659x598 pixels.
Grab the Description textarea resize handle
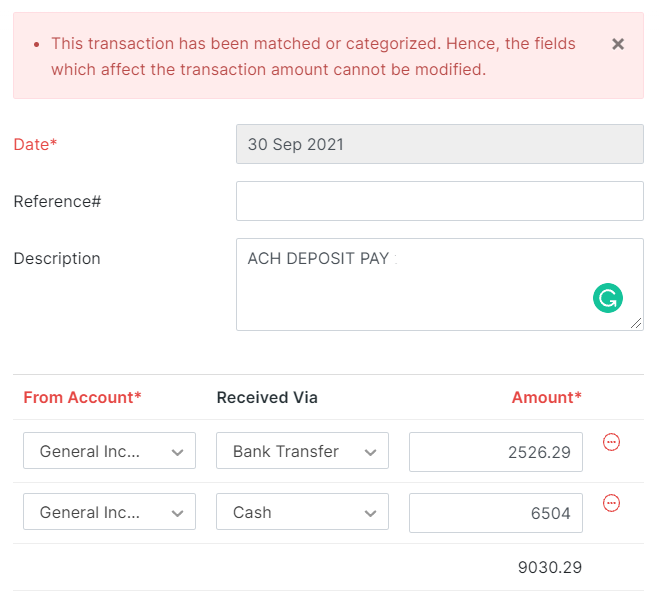point(636,323)
